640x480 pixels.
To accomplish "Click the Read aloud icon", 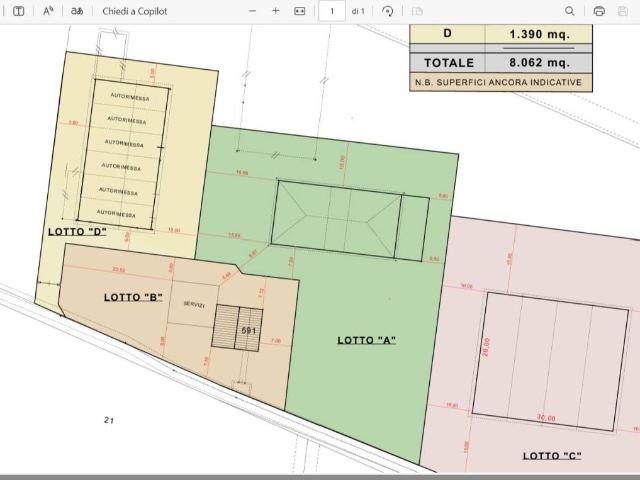I will [x=47, y=11].
